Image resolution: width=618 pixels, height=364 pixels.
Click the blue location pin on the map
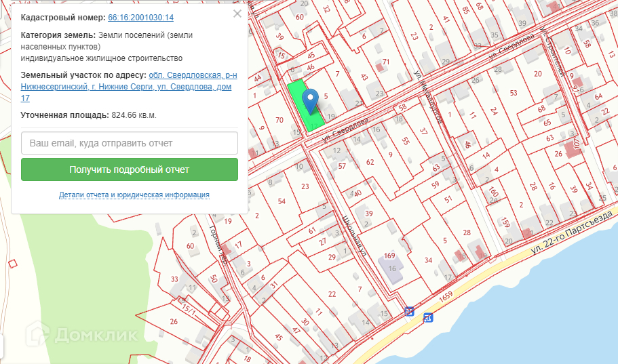310,101
